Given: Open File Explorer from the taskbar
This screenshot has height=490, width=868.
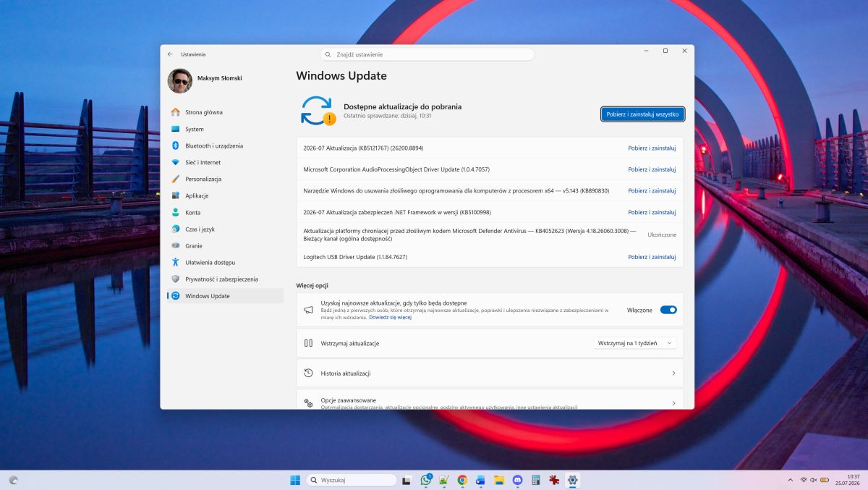Looking at the screenshot, I should [x=499, y=480].
